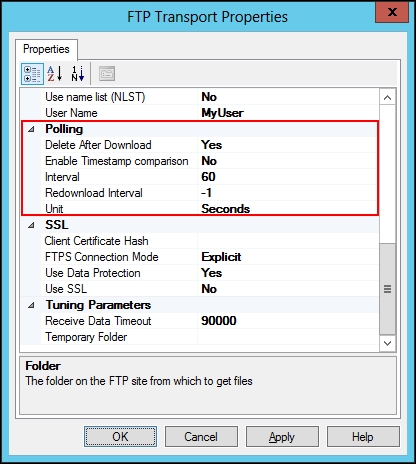
Task: Click the OK button
Action: click(x=120, y=437)
